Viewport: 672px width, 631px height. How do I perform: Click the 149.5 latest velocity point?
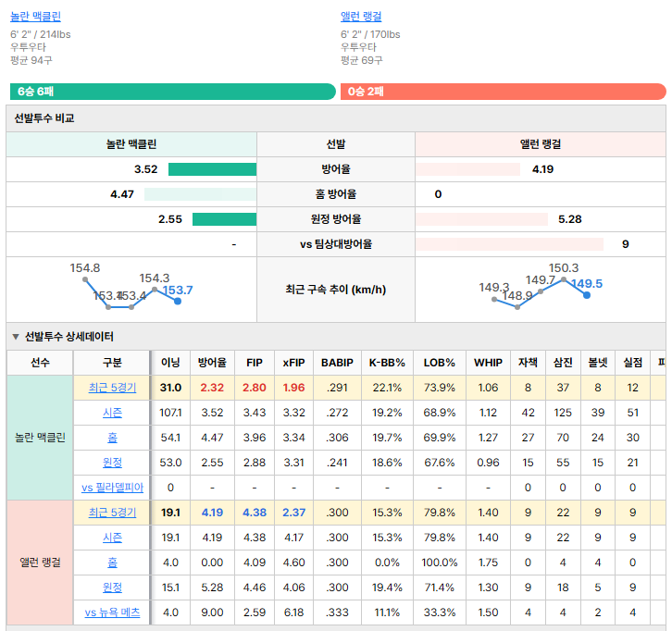tap(587, 295)
